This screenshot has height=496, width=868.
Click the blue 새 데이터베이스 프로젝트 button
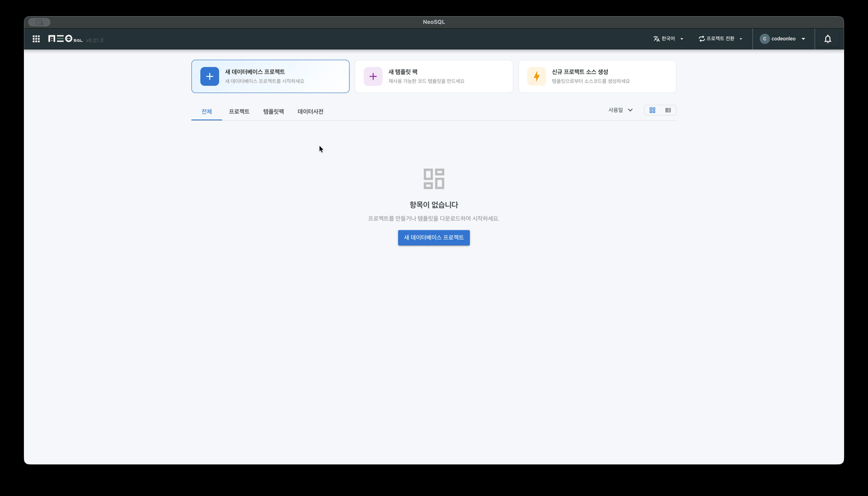[x=434, y=238]
